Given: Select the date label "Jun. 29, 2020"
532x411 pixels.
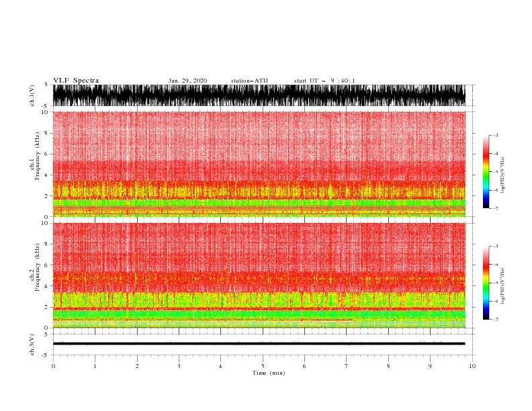Looking at the screenshot, I should point(187,81).
